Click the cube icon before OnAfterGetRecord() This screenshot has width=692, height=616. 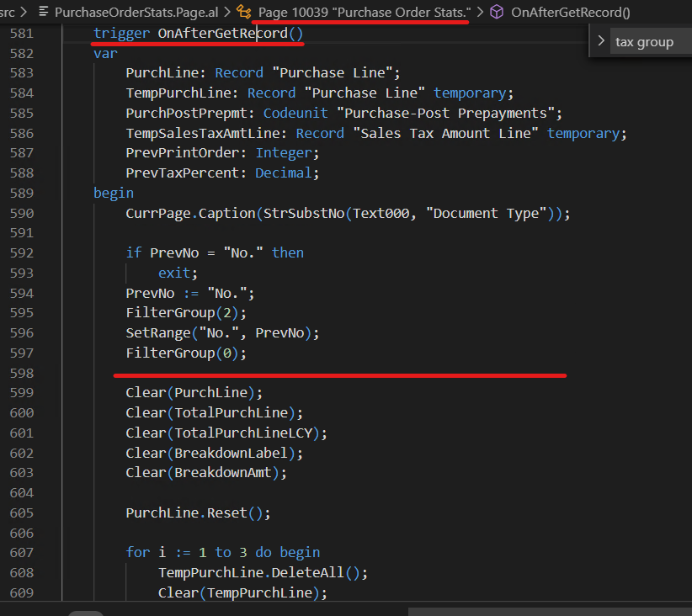(x=497, y=12)
